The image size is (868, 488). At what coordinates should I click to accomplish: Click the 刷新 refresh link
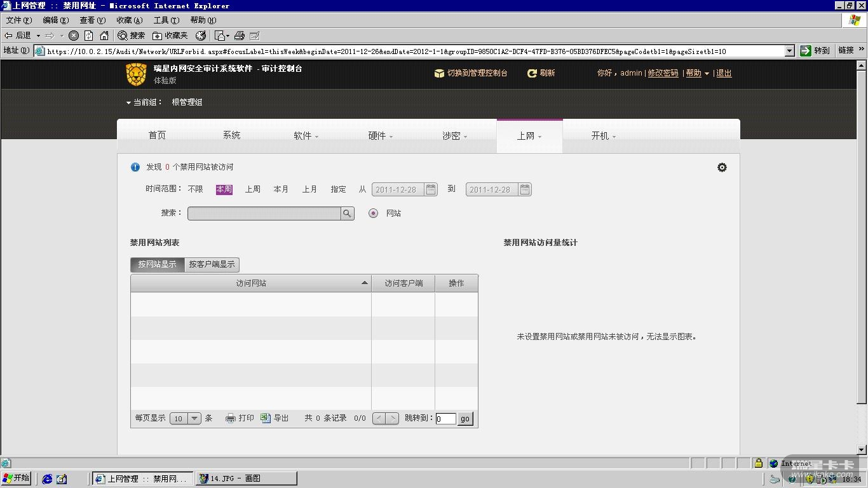[541, 73]
